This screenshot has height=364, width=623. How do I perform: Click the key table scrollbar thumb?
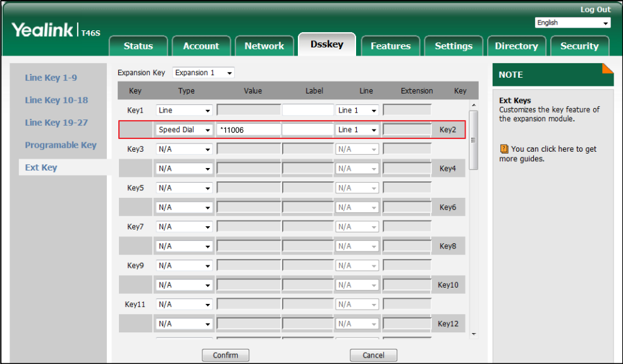473,140
